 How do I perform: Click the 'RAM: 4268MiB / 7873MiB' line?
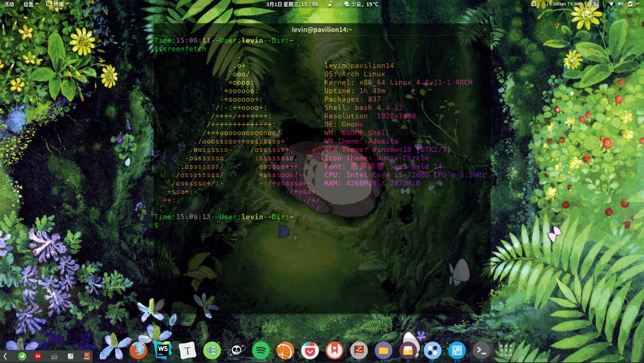tap(372, 183)
